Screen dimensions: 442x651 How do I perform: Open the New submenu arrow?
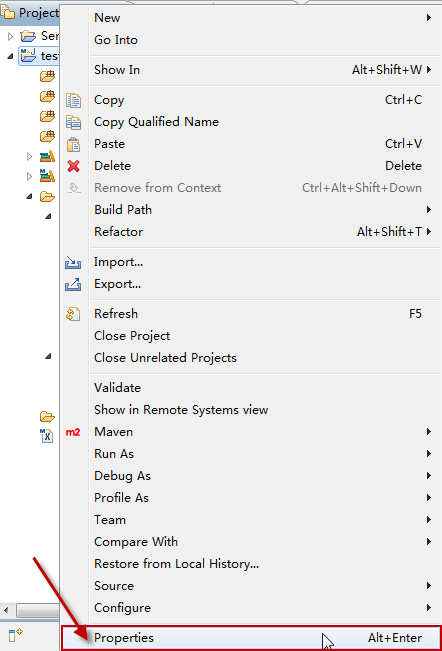point(429,17)
